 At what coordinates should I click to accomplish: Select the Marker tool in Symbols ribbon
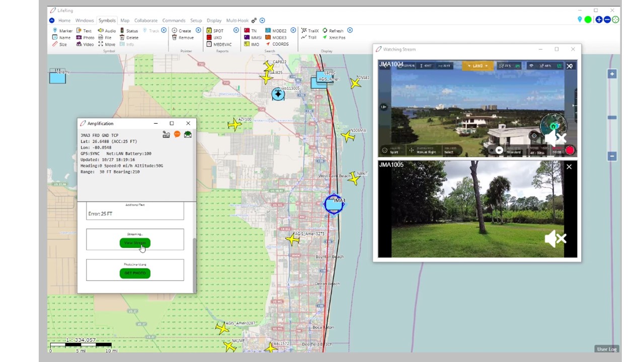[x=62, y=31]
